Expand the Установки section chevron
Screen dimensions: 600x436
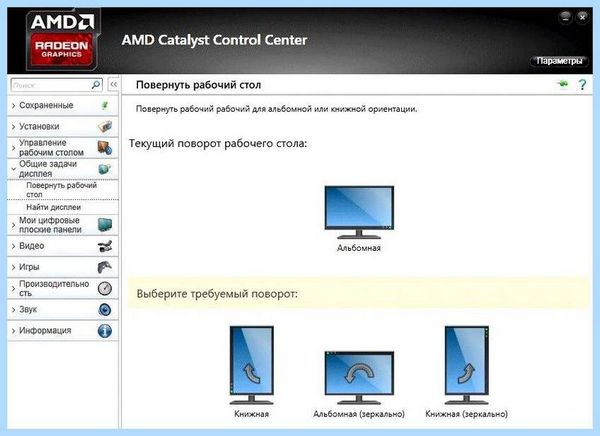point(13,127)
